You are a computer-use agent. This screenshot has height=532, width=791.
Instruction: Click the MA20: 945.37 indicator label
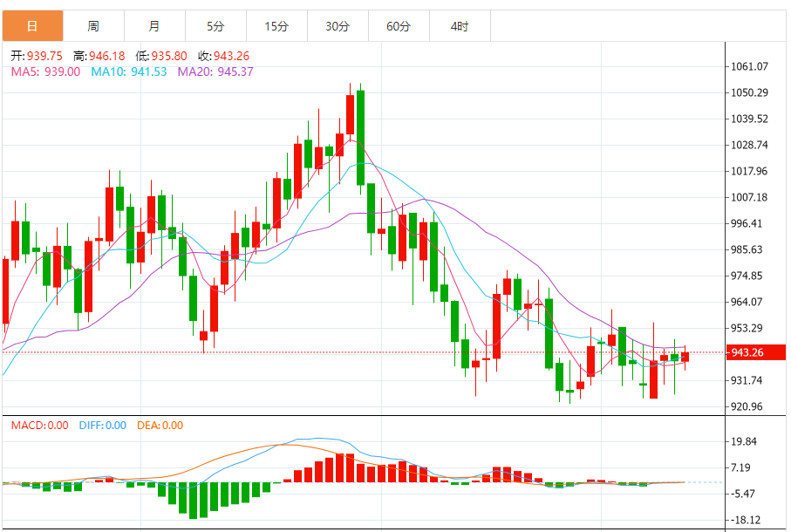point(215,72)
